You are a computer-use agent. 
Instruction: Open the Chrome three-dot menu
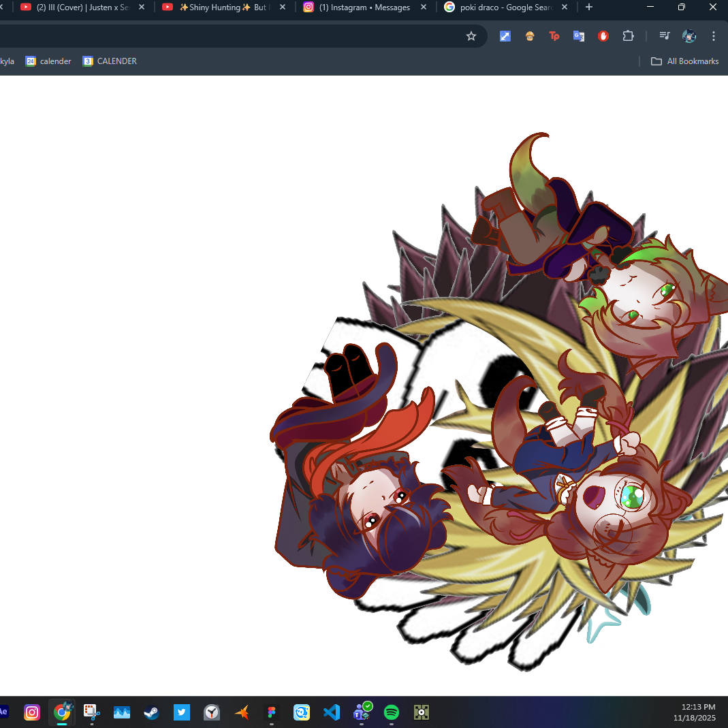[x=713, y=35]
